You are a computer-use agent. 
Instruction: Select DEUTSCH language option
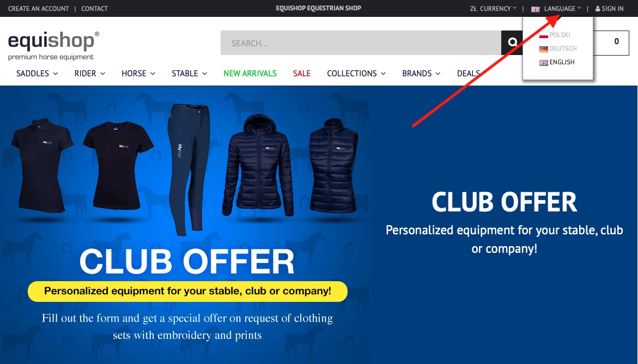tap(563, 48)
